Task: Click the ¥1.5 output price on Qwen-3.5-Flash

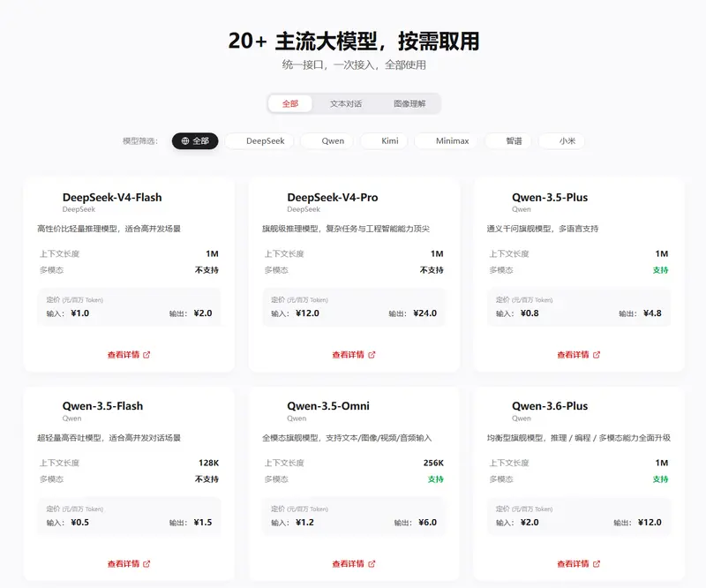Action: 203,522
